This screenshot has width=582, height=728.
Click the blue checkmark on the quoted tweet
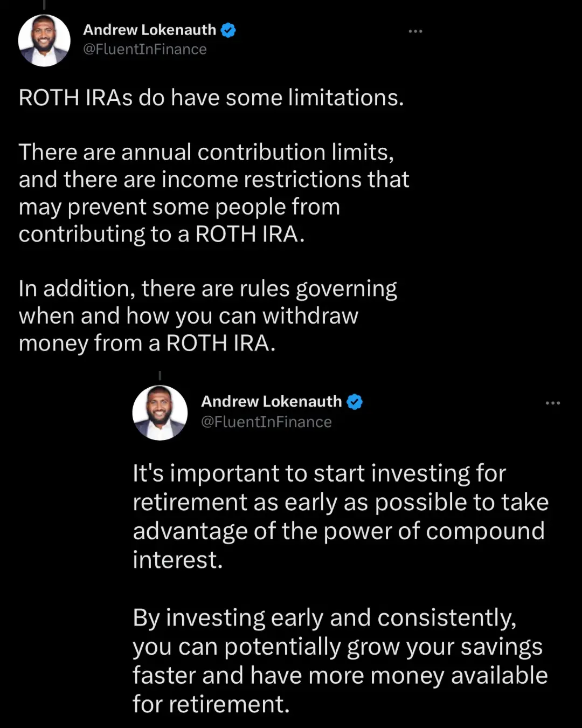(355, 401)
